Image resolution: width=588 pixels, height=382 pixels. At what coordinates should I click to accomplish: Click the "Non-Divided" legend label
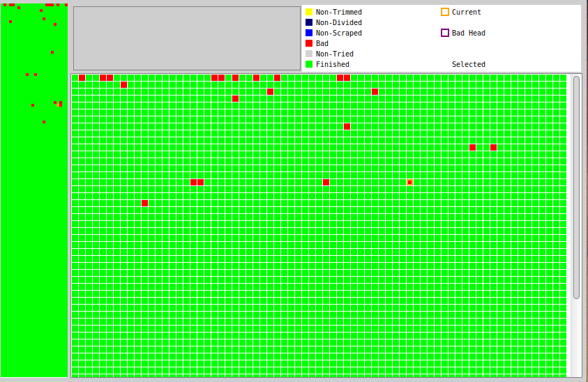pos(338,22)
